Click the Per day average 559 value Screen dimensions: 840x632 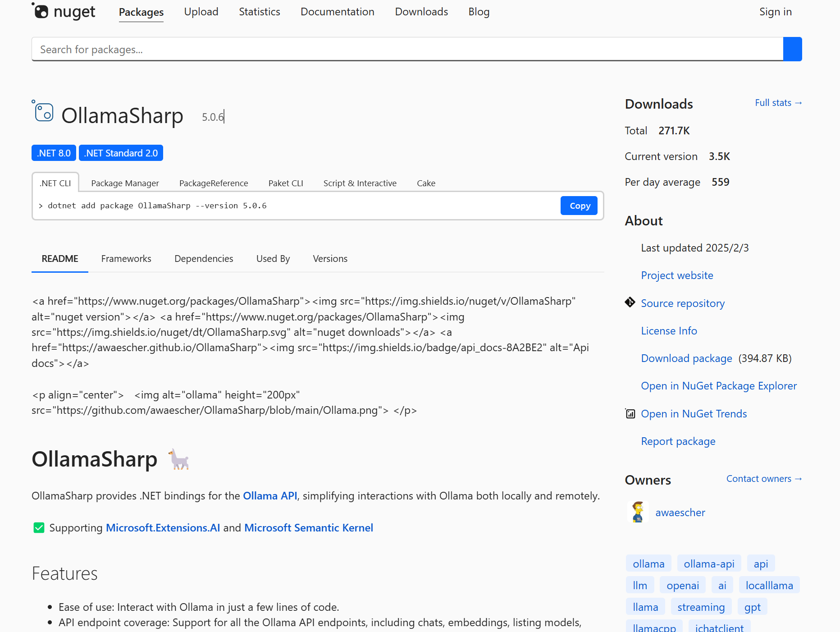click(x=720, y=182)
